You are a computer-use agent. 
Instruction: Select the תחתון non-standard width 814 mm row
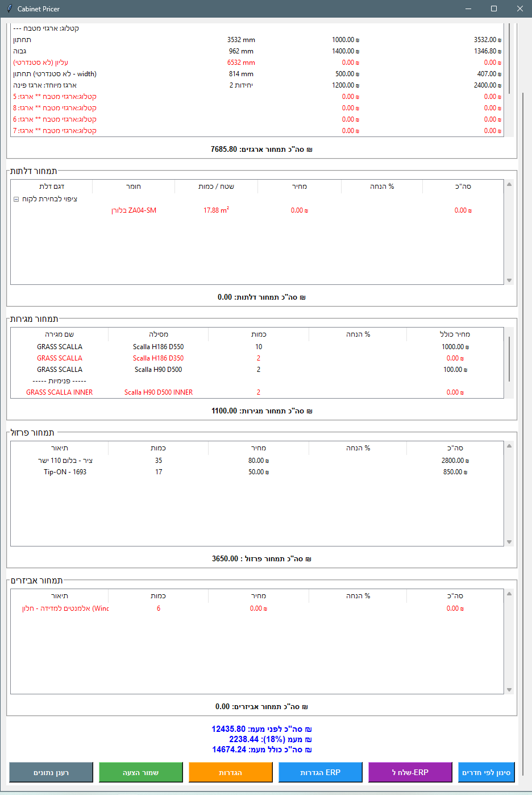[257, 74]
